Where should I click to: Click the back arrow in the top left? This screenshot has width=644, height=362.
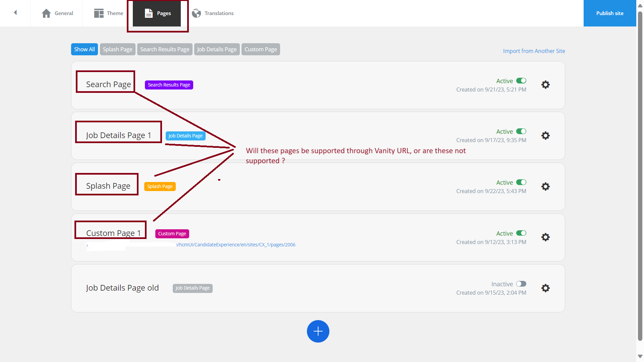[15, 13]
